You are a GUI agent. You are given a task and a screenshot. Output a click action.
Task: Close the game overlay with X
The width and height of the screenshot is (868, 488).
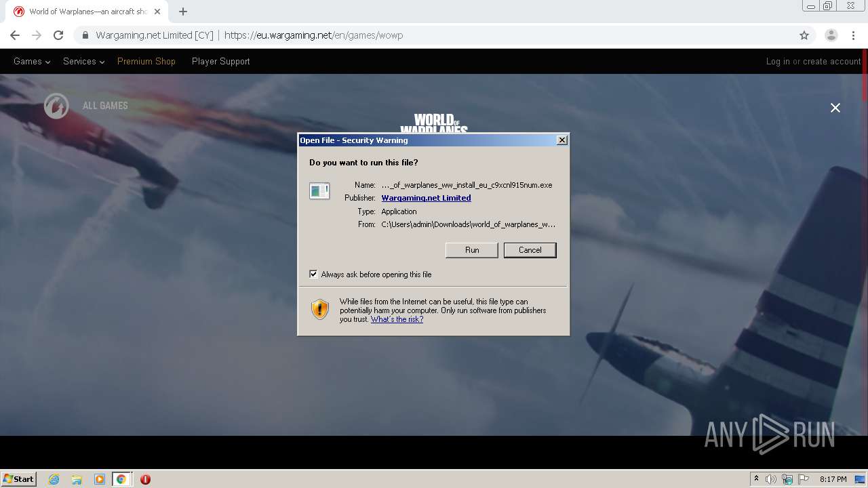coord(835,108)
